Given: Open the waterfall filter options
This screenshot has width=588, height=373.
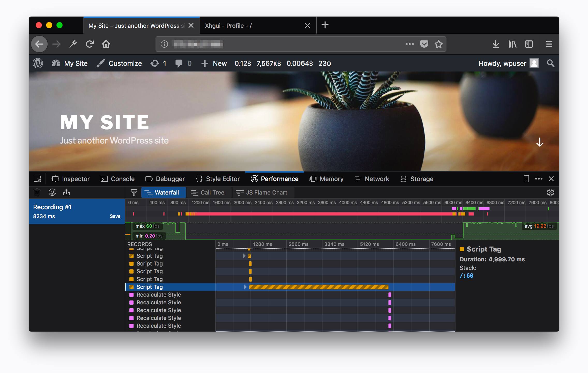Looking at the screenshot, I should [x=134, y=192].
